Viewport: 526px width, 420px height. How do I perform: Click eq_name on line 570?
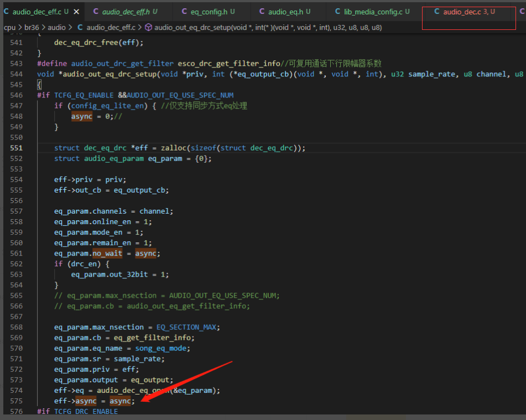(107, 349)
